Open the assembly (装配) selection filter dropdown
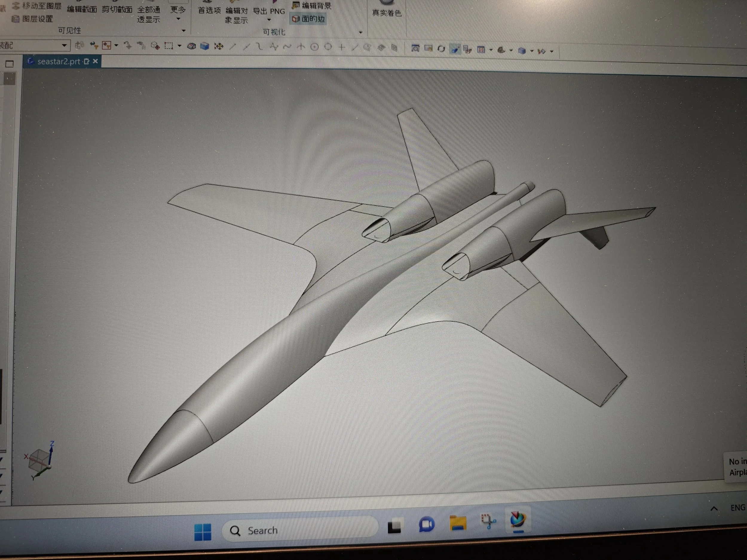The width and height of the screenshot is (747, 560). [x=64, y=45]
